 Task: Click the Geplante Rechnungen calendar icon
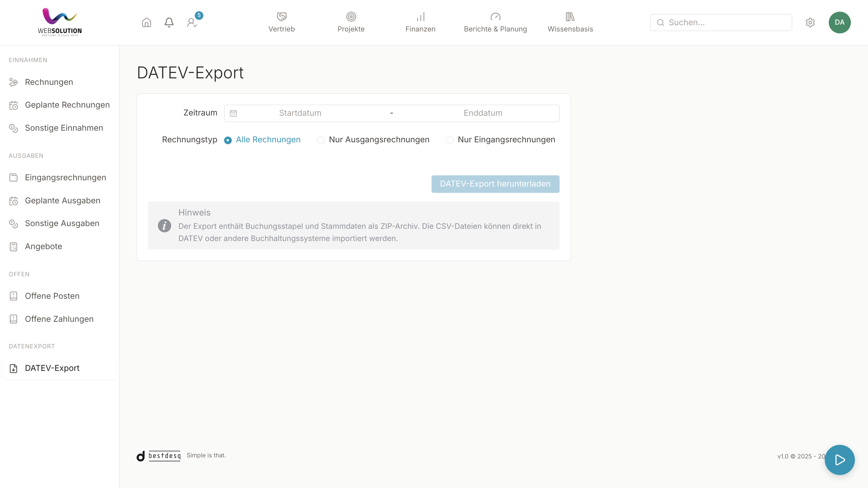tap(14, 105)
